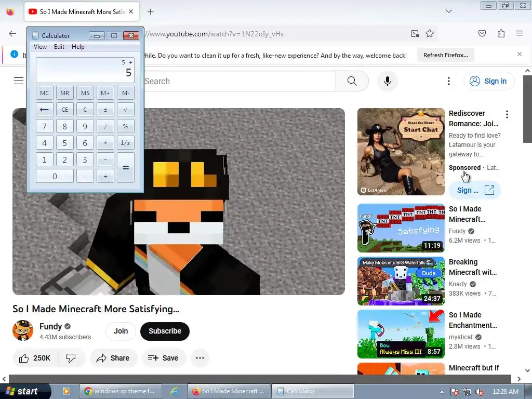Save the video to a playlist

pos(163,358)
